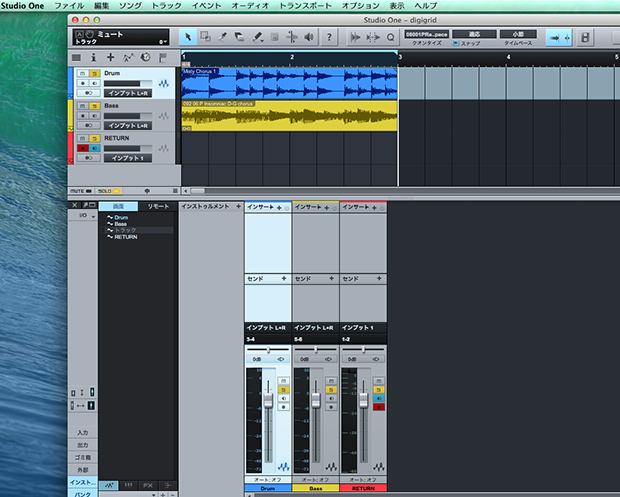Image resolution: width=620 pixels, height=497 pixels.
Task: Click the question mark help icon
Action: coord(329,37)
